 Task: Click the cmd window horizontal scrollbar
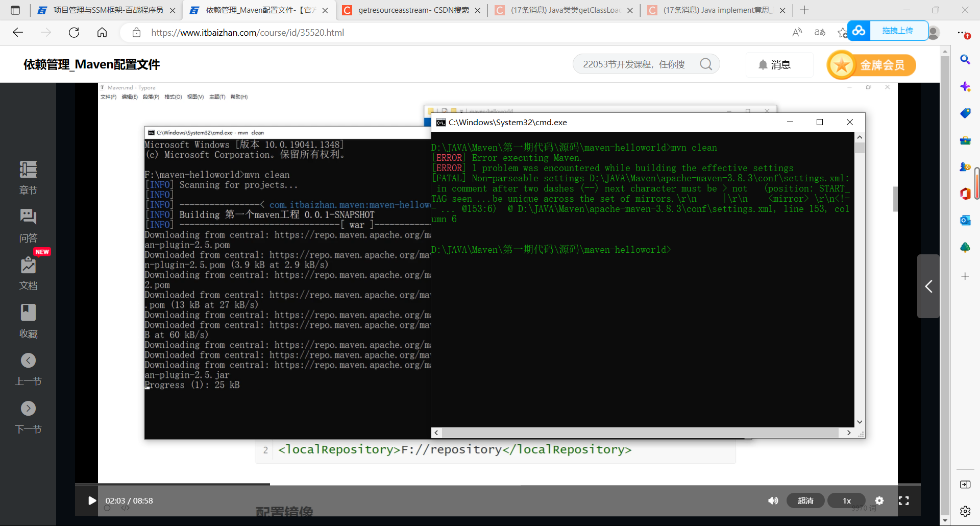(640, 433)
